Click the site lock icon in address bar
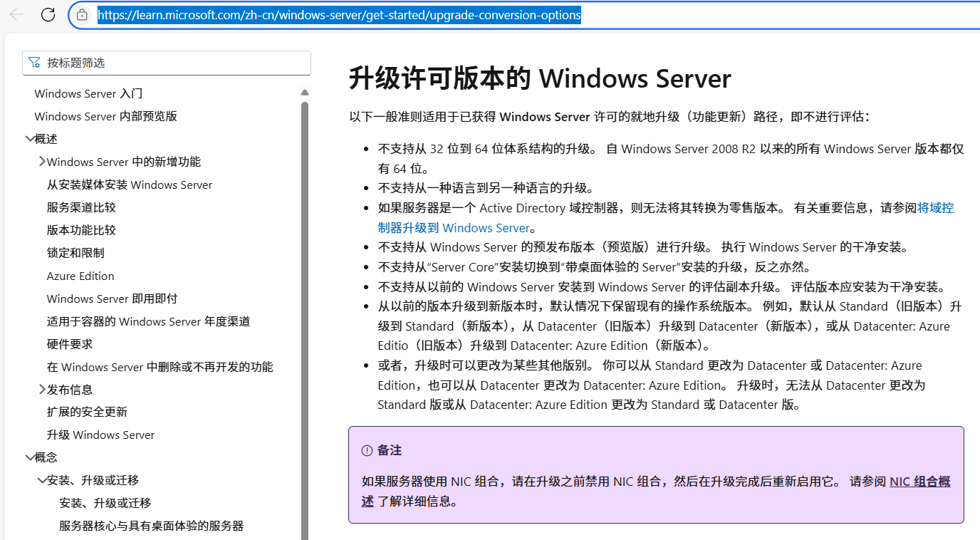This screenshot has height=540, width=980. (x=82, y=14)
